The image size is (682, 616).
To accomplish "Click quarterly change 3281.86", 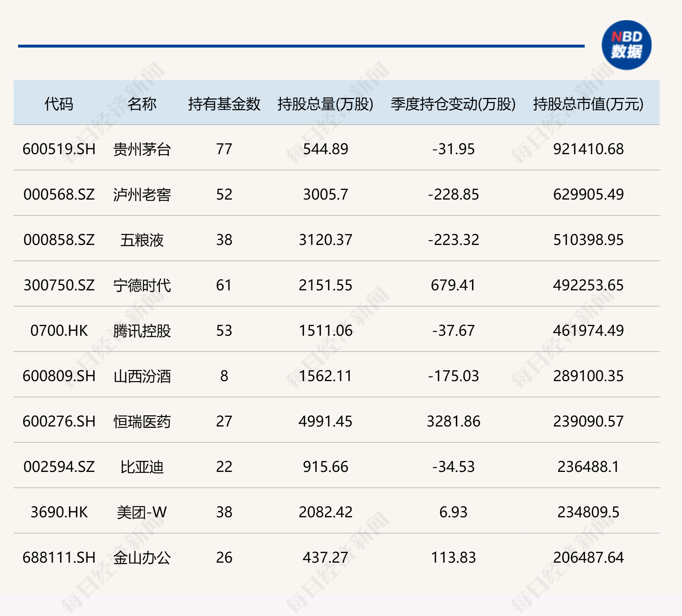I will click(453, 421).
